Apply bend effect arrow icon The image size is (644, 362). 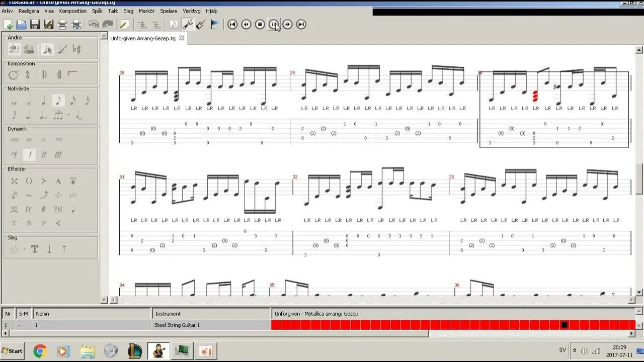[x=43, y=195]
